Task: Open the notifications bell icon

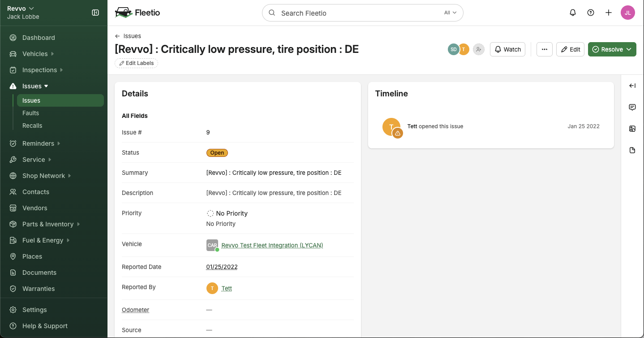Action: pos(573,13)
